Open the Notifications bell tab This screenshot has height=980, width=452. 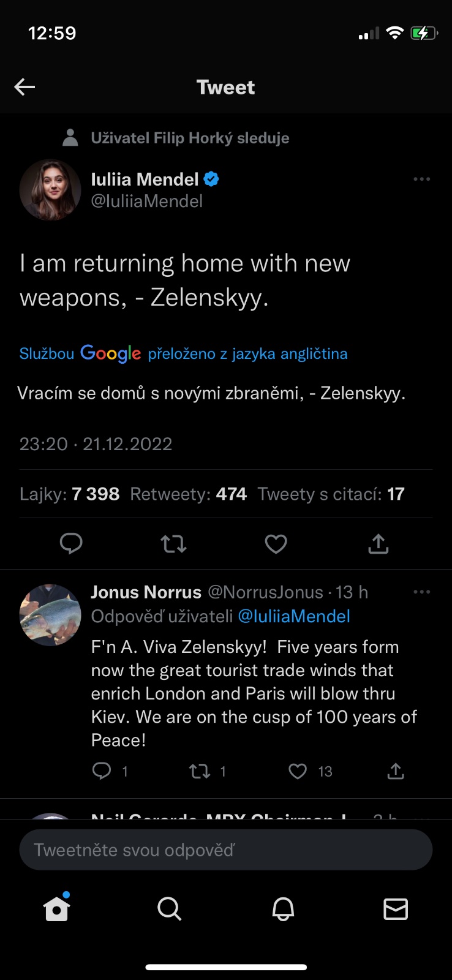point(283,909)
